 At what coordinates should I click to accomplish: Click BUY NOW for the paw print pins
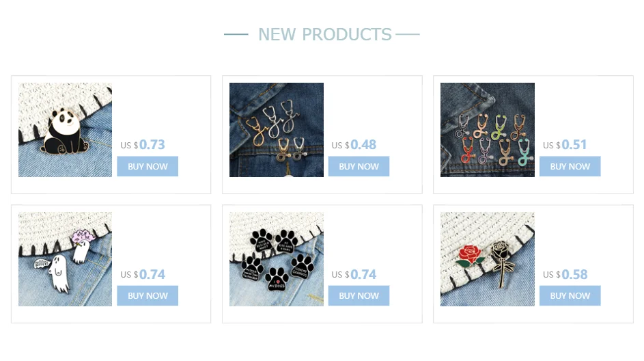[359, 295]
